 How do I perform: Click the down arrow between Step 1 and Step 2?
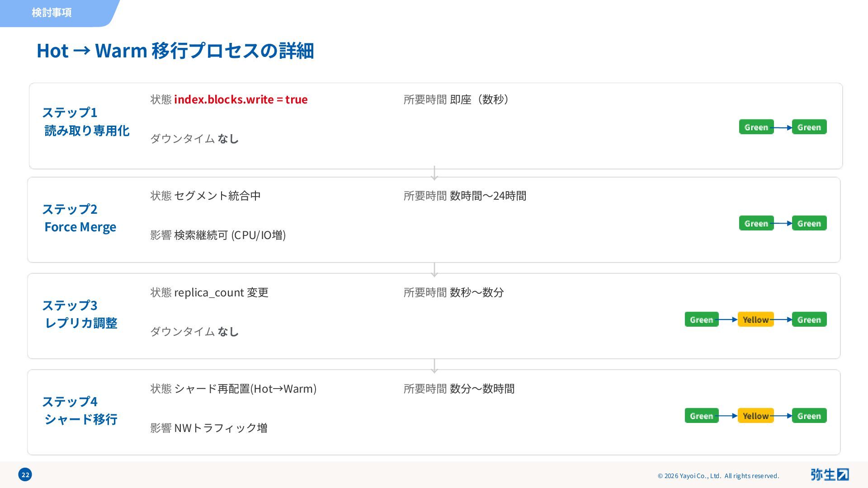point(434,173)
